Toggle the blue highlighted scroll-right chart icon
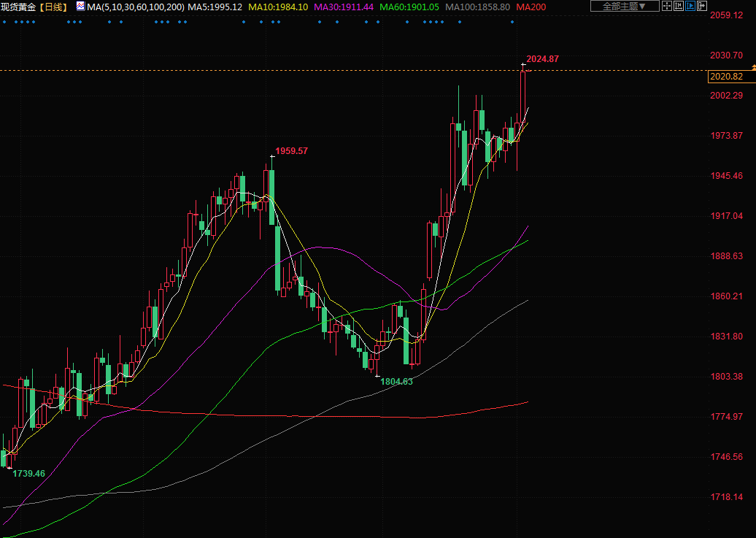 691,7
